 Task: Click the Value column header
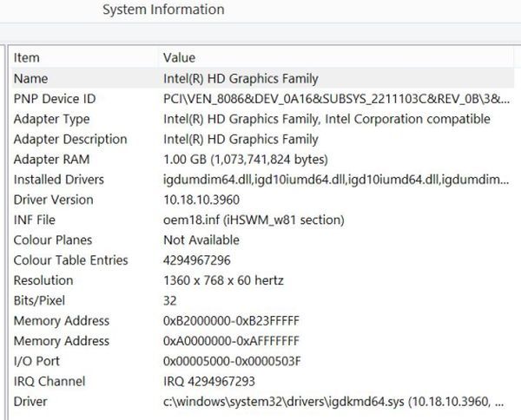(x=336, y=57)
